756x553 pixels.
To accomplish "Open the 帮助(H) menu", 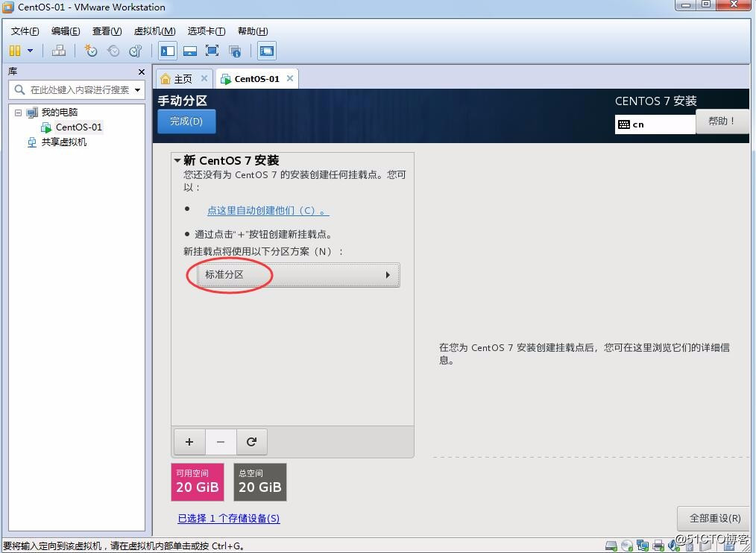I will click(253, 31).
